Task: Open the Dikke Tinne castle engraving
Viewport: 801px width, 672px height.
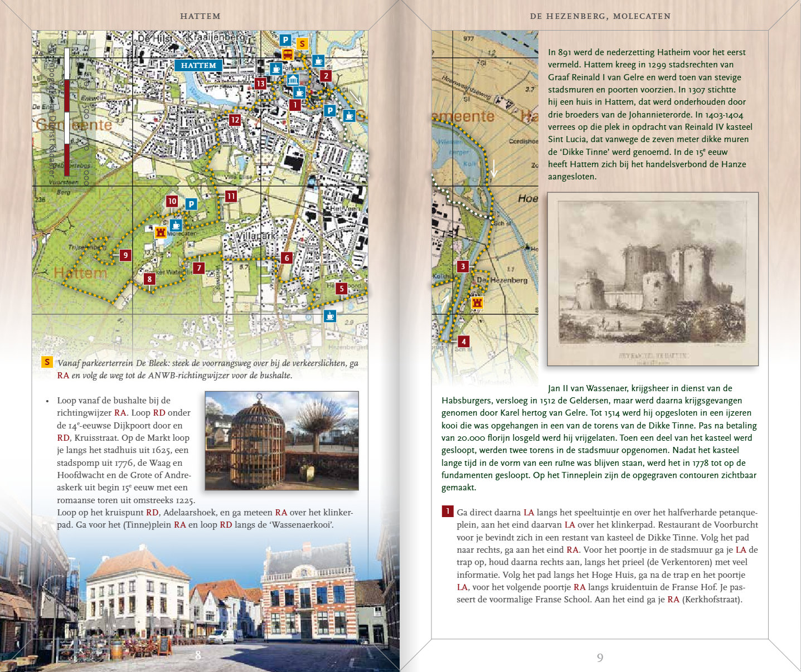Action: click(x=653, y=279)
